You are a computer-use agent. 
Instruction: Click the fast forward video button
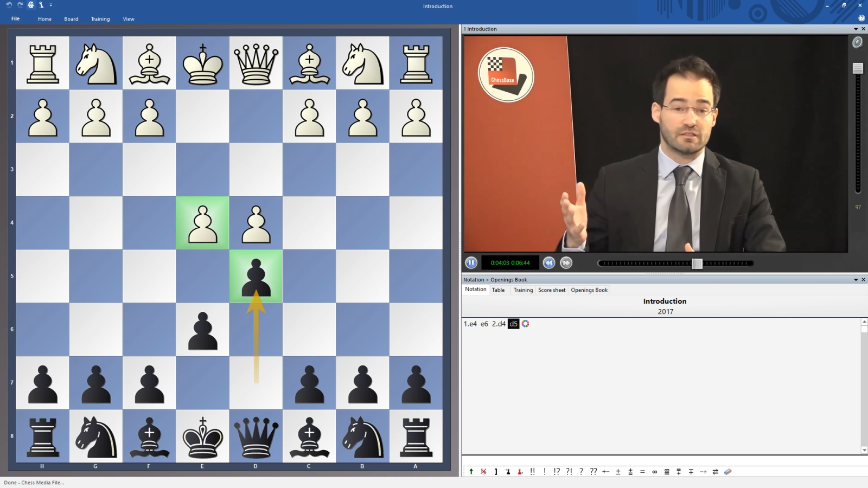pos(566,263)
